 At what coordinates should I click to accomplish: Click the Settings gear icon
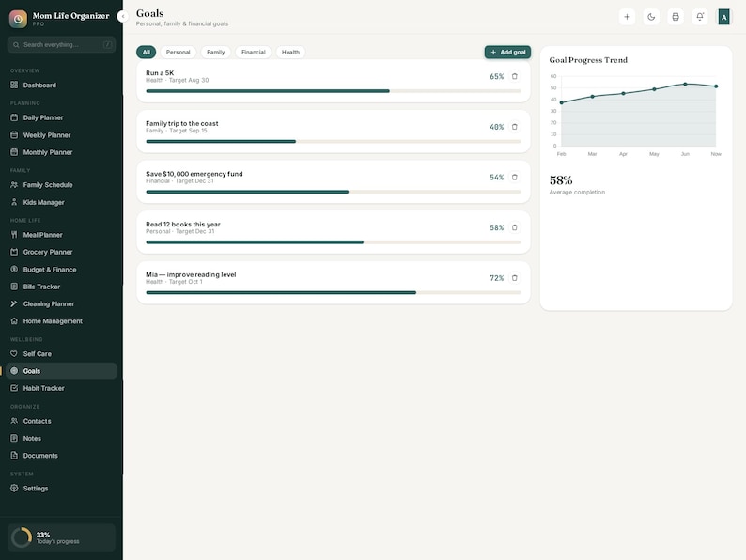tap(14, 489)
